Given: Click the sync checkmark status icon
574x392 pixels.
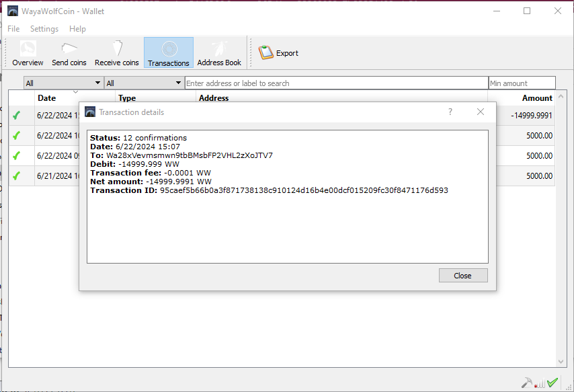Looking at the screenshot, I should tap(552, 383).
